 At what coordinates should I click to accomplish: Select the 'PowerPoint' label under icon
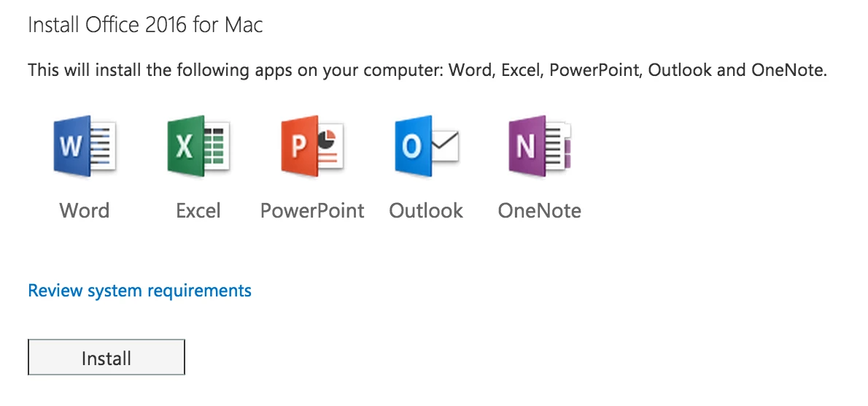[313, 210]
